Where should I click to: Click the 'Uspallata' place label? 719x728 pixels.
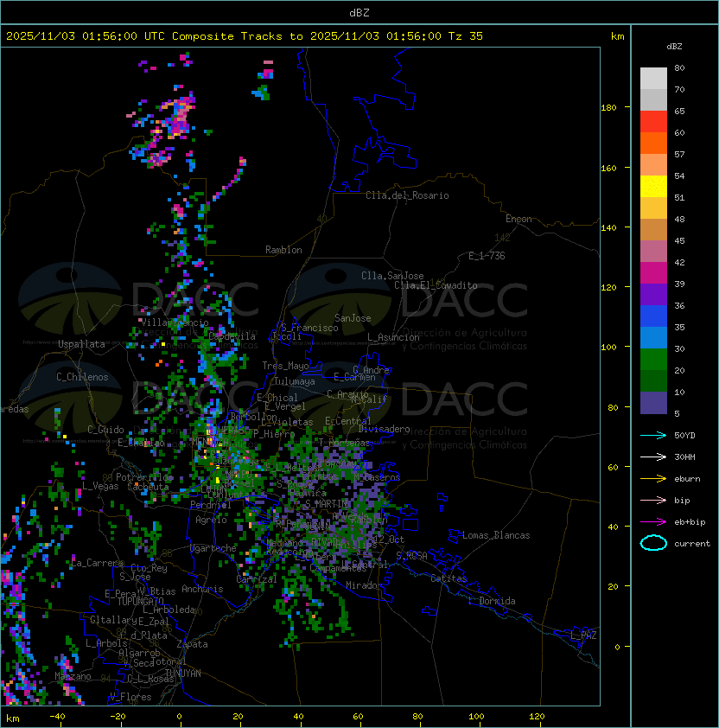click(x=81, y=344)
